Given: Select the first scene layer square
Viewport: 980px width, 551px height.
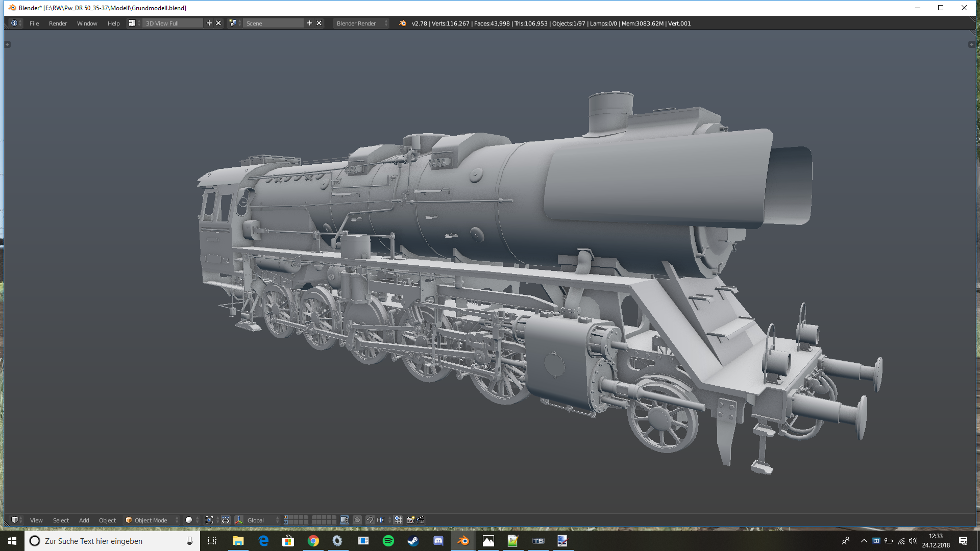Looking at the screenshot, I should 286,517.
